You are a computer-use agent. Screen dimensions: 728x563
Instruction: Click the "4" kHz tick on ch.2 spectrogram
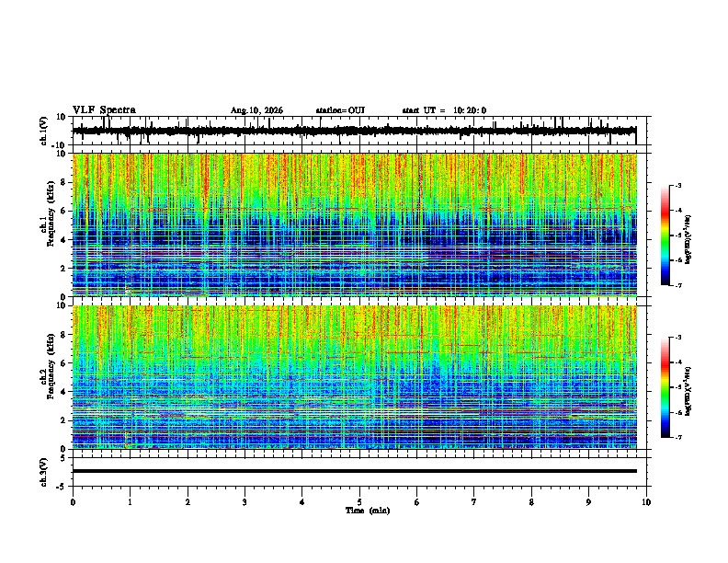pos(64,392)
